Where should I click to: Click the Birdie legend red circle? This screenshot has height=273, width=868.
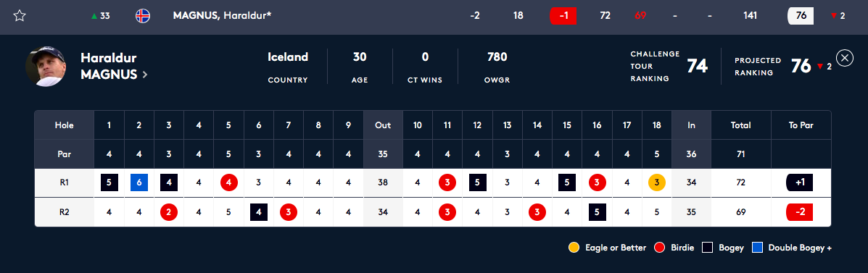[x=659, y=248]
